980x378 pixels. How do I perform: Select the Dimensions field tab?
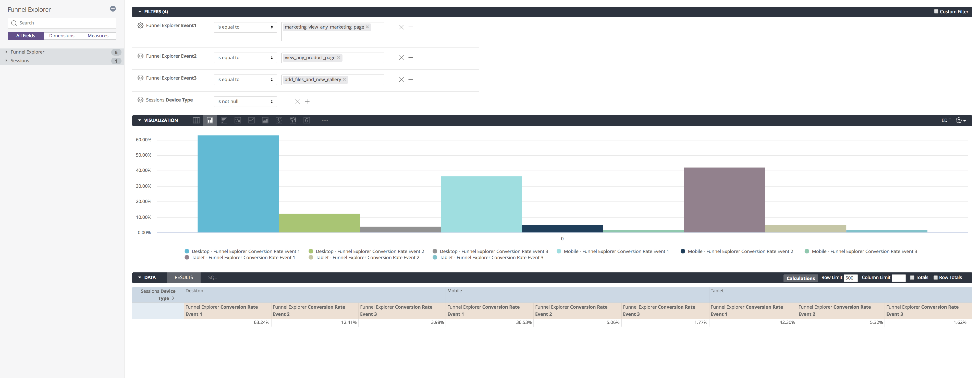[x=62, y=36]
